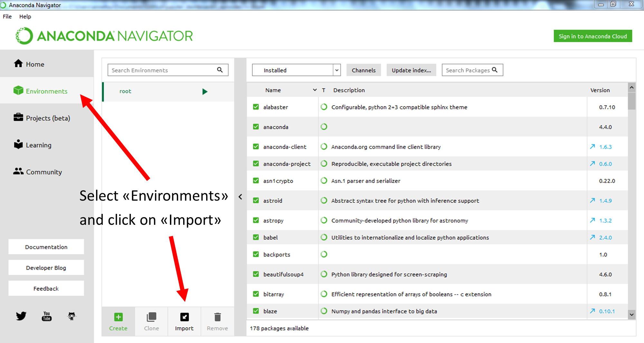
Task: Click the T column header
Action: [324, 90]
